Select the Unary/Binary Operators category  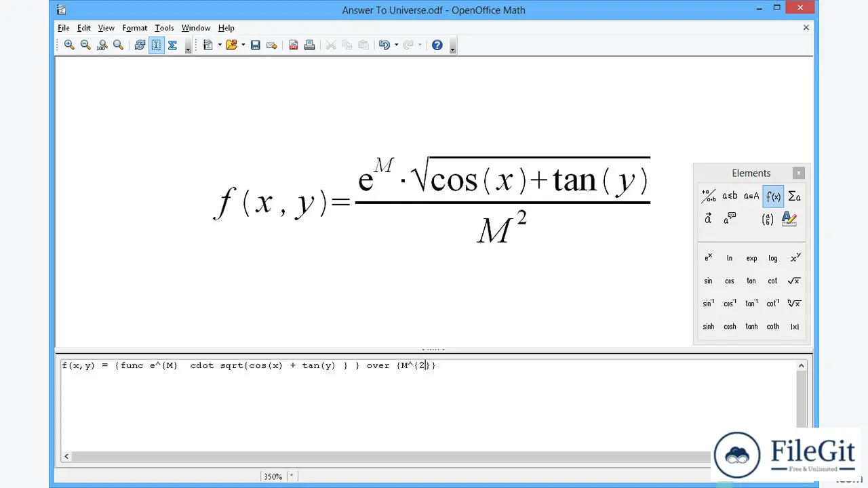[709, 197]
